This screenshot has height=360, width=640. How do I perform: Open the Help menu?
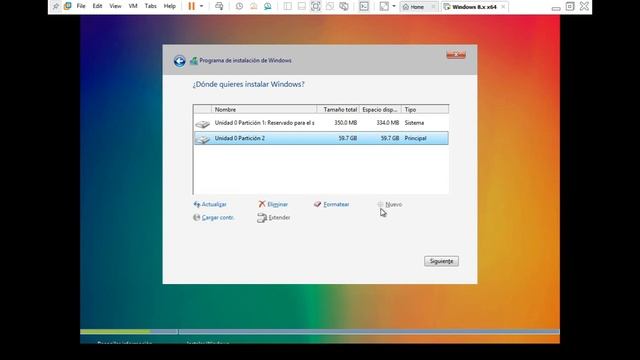tap(169, 6)
